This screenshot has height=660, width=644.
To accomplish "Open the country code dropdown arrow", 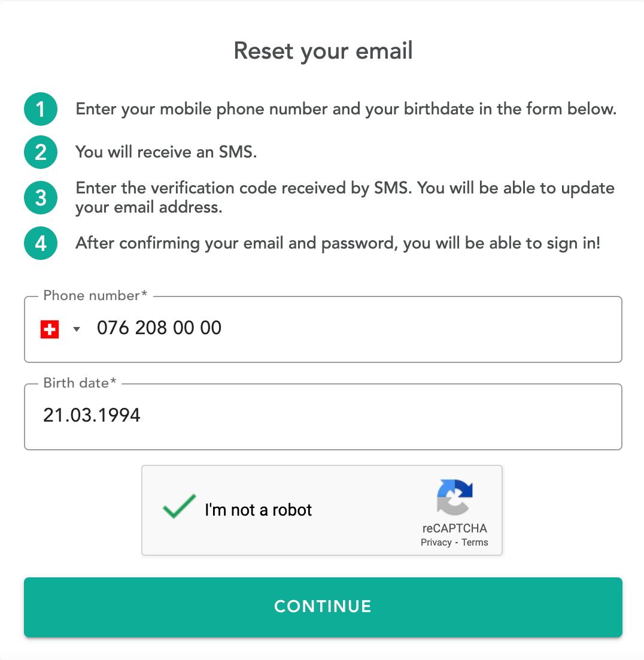I will tap(77, 329).
